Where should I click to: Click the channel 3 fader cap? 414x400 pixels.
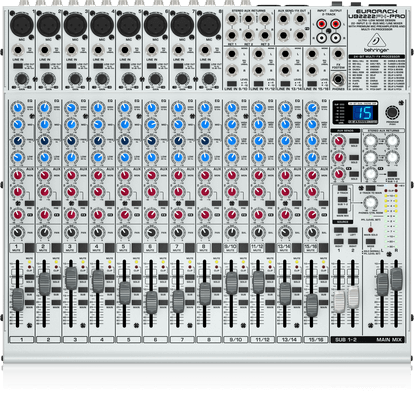pyautogui.click(x=71, y=278)
